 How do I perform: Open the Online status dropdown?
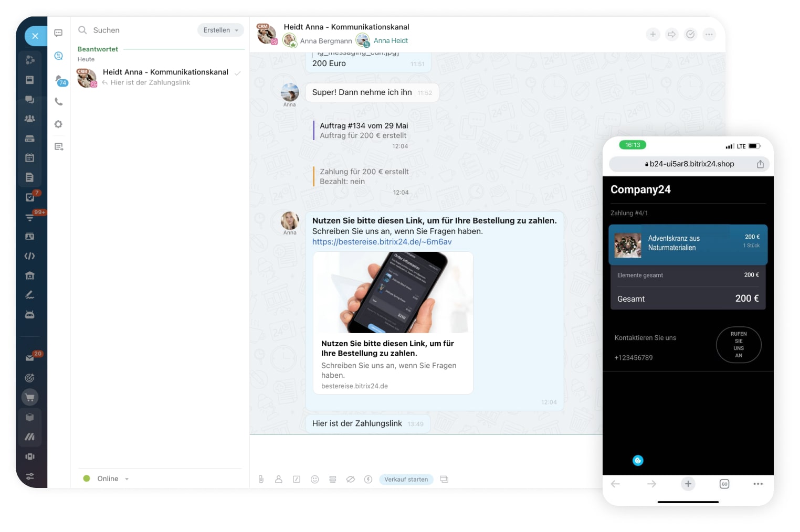(106, 478)
